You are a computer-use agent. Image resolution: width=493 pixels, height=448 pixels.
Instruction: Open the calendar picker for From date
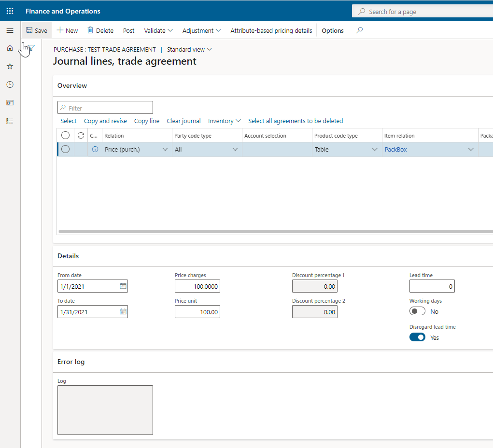[x=122, y=286]
